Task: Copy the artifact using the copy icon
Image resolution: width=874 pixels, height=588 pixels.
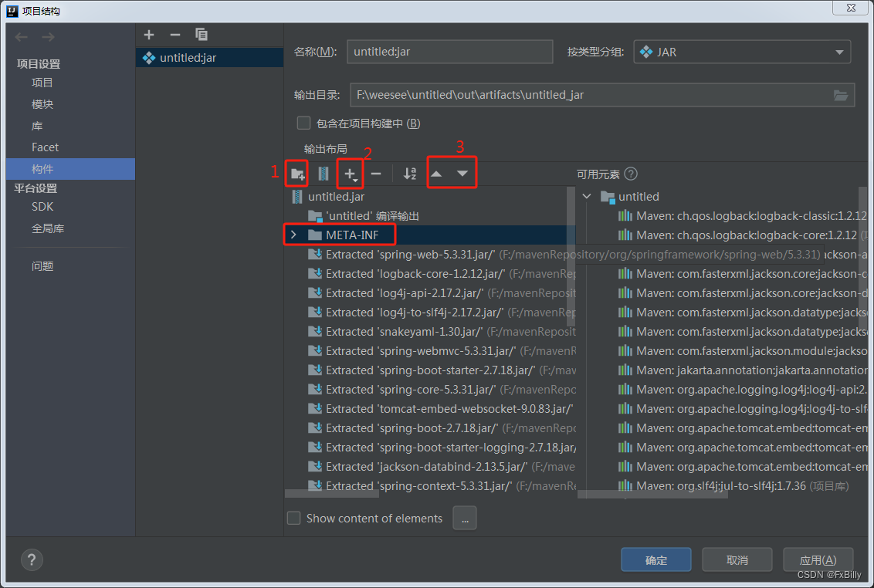Action: point(202,35)
